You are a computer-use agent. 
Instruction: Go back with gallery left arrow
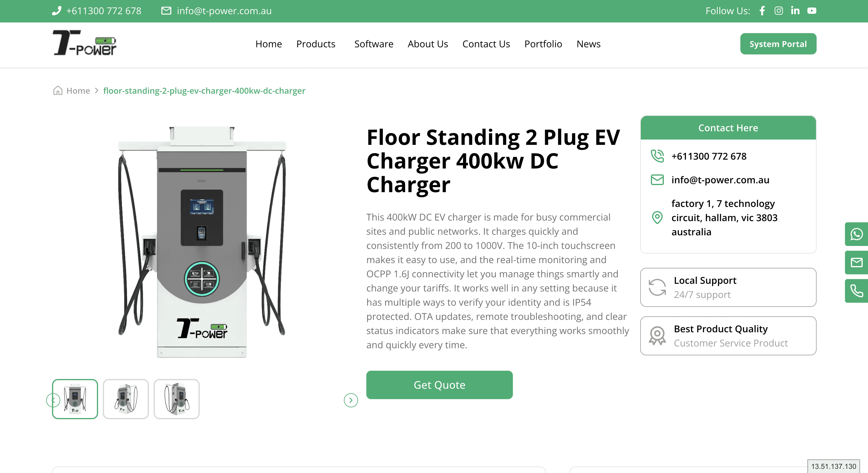(53, 400)
